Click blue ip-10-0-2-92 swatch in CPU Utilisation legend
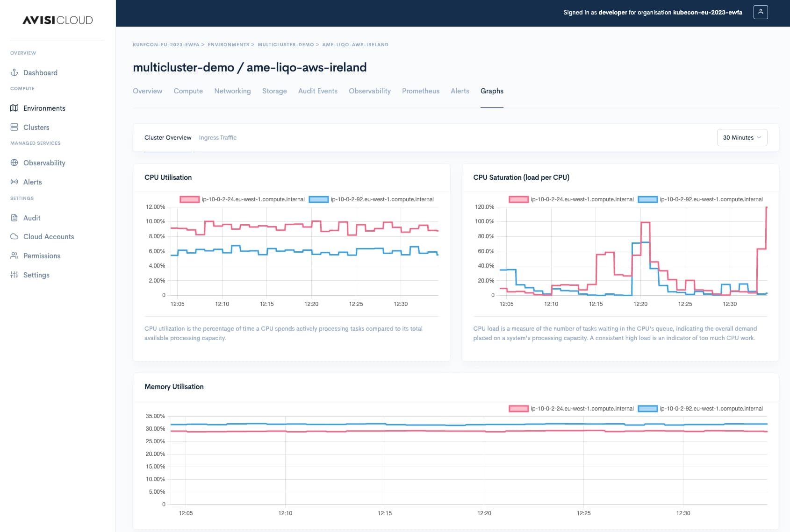This screenshot has height=532, width=790. click(319, 199)
